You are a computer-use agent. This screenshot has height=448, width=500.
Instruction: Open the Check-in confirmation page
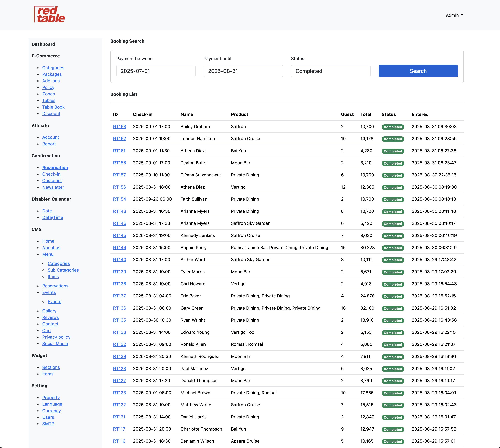point(51,174)
